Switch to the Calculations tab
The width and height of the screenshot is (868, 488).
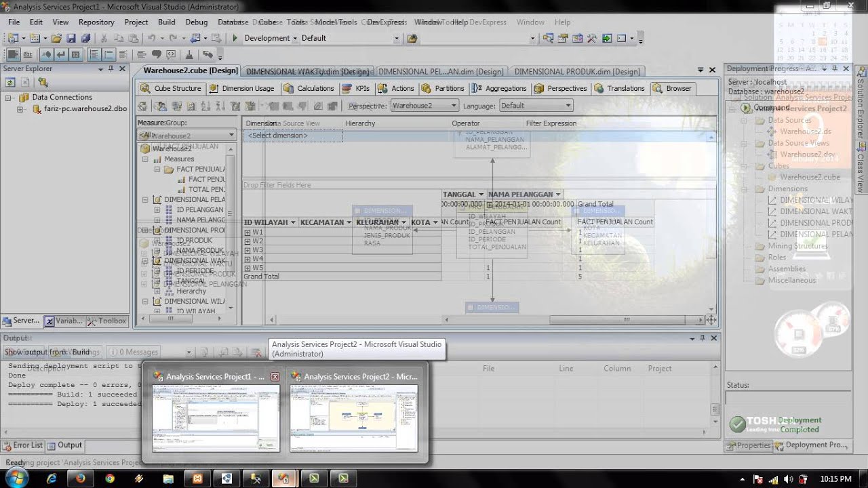click(x=309, y=88)
